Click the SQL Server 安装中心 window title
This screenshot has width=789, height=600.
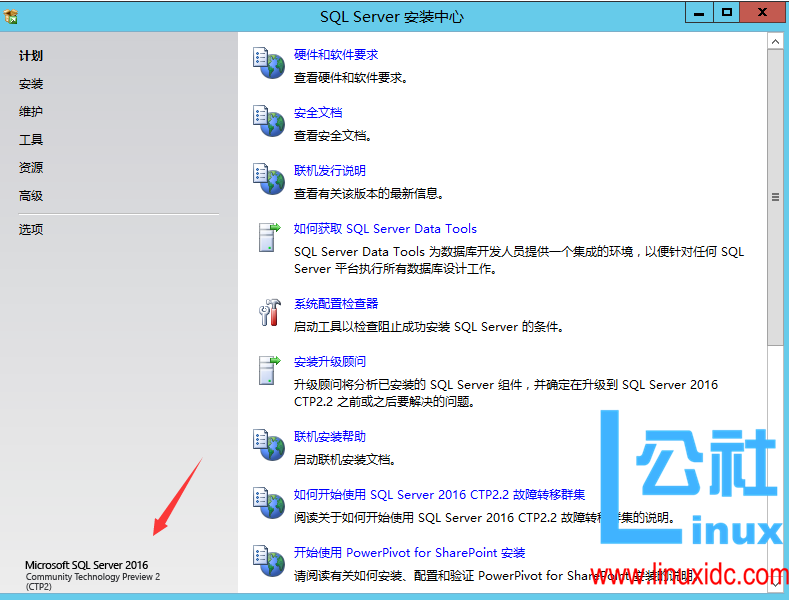(x=392, y=17)
